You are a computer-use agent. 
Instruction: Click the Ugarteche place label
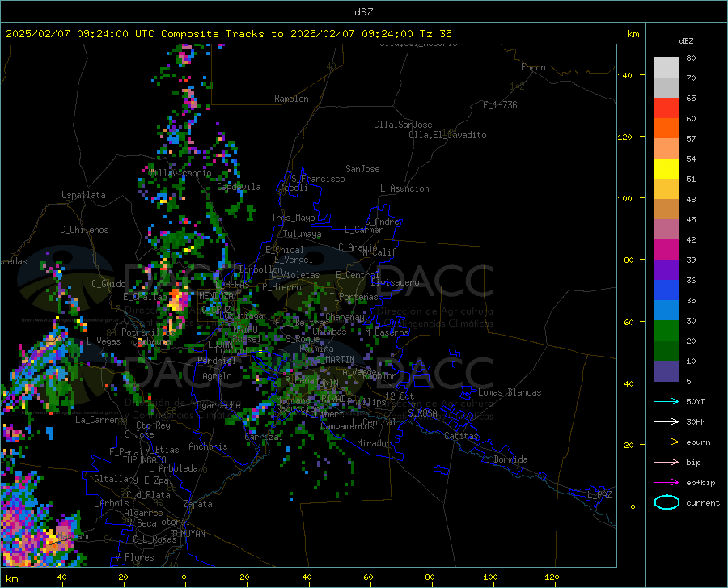[218, 405]
